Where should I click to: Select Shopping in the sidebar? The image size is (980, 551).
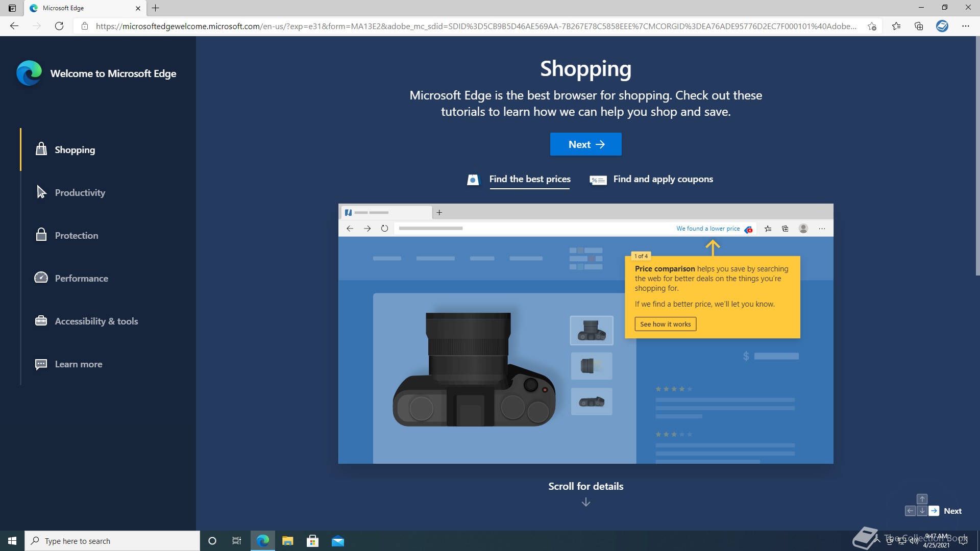coord(75,149)
